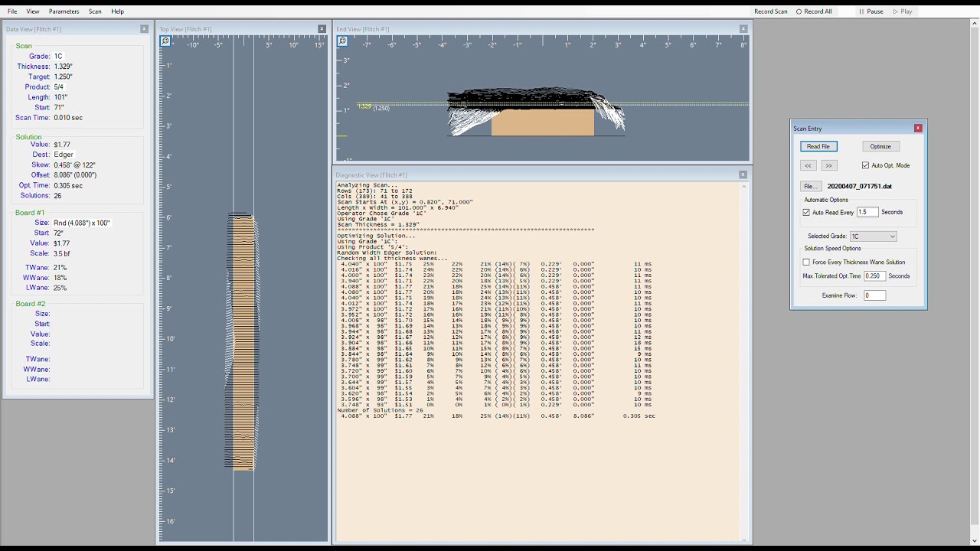
Task: Click the Read File button
Action: click(x=818, y=146)
